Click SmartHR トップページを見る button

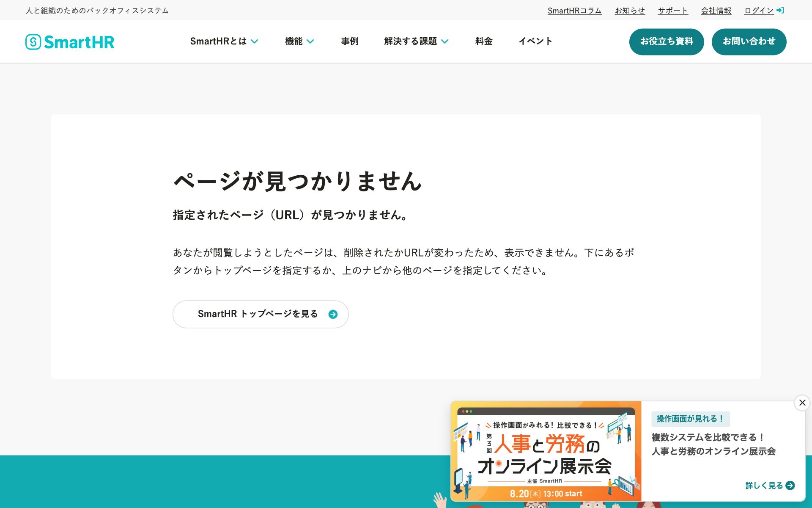(261, 314)
